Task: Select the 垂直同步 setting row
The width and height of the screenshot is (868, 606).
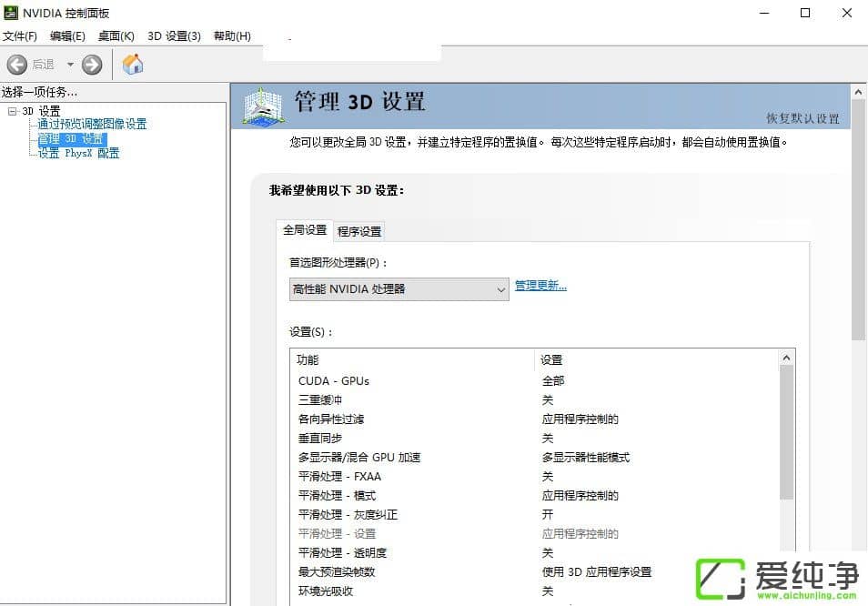Action: [534, 438]
